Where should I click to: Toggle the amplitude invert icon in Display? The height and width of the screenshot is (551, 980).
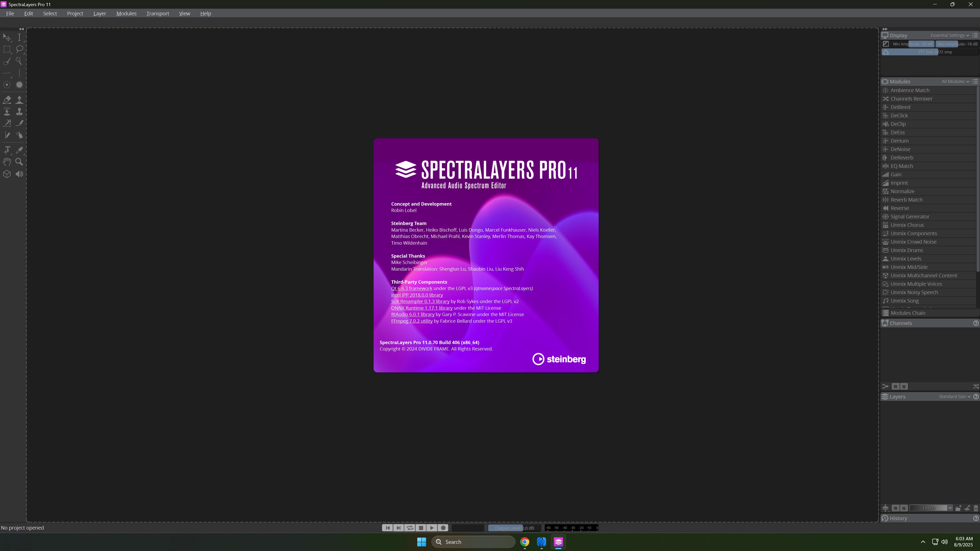point(886,44)
